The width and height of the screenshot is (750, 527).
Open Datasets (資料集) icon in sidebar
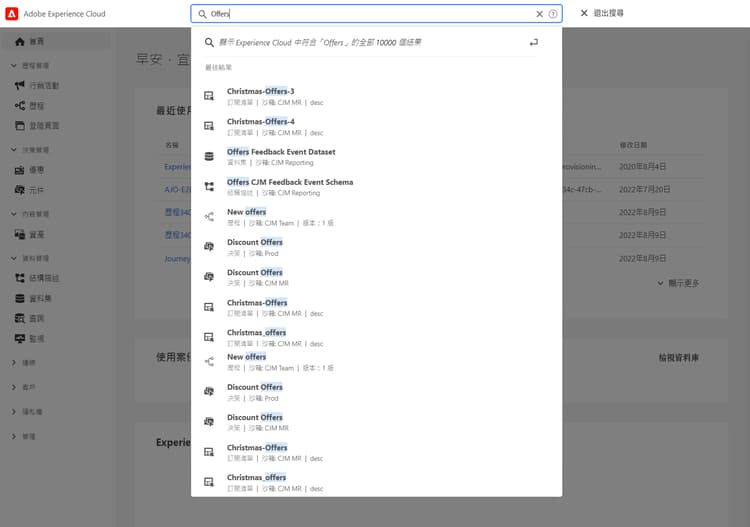click(20, 298)
